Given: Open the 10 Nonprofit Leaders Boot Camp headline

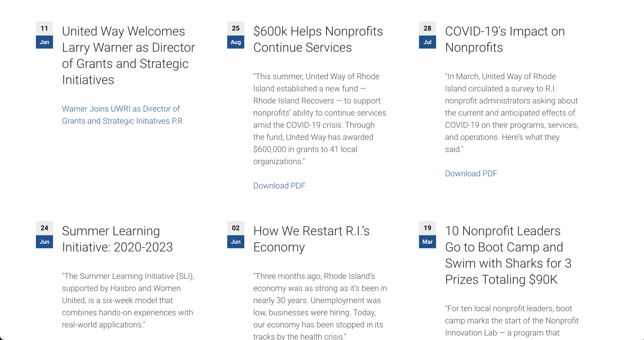Looking at the screenshot, I should (x=508, y=255).
